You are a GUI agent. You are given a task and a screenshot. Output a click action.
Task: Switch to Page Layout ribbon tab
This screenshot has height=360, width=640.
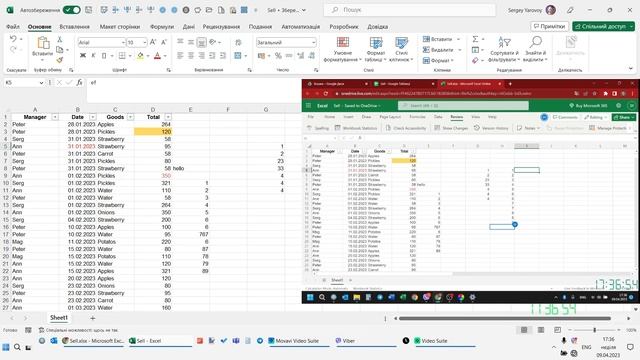(x=120, y=27)
